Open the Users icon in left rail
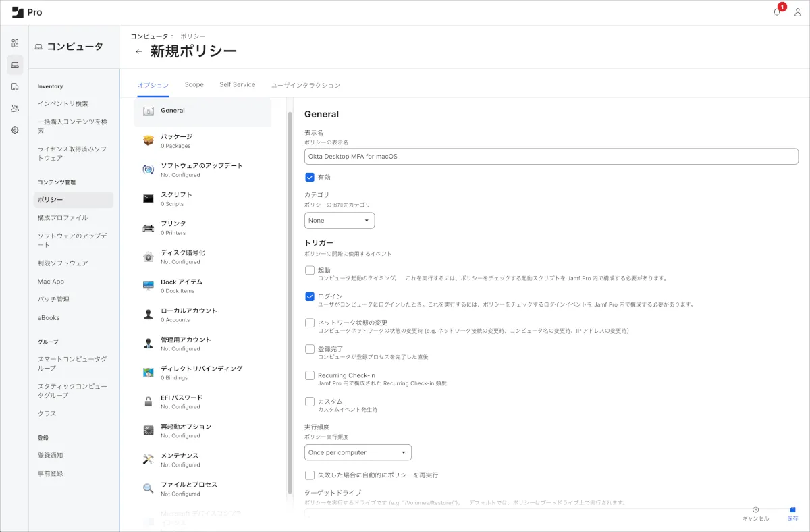Viewport: 810px width, 532px height. click(15, 108)
